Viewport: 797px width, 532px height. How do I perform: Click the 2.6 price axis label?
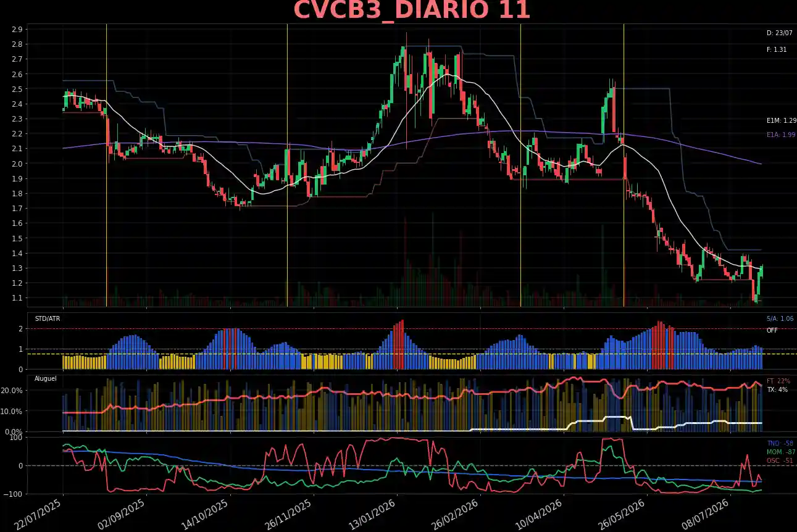pos(17,74)
